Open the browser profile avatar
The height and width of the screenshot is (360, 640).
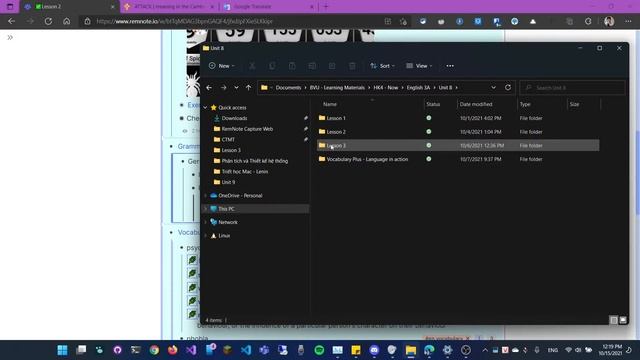[609, 21]
